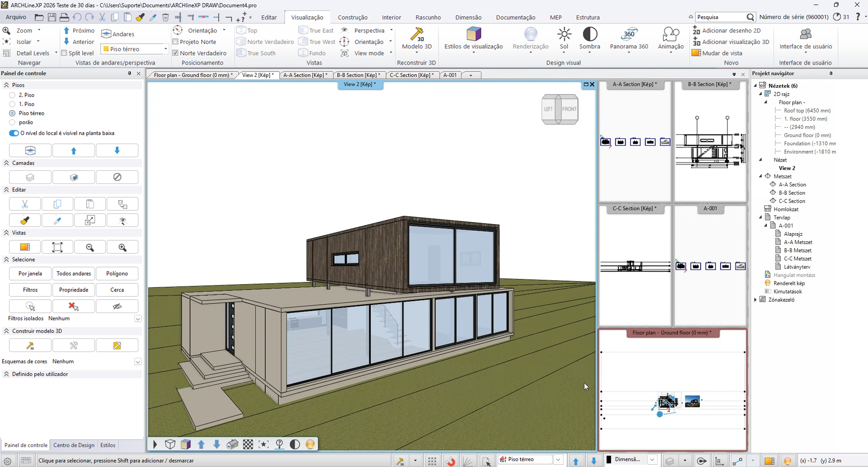Click the Sol sun icon
Viewport: 868px width, 467px height.
click(564, 34)
